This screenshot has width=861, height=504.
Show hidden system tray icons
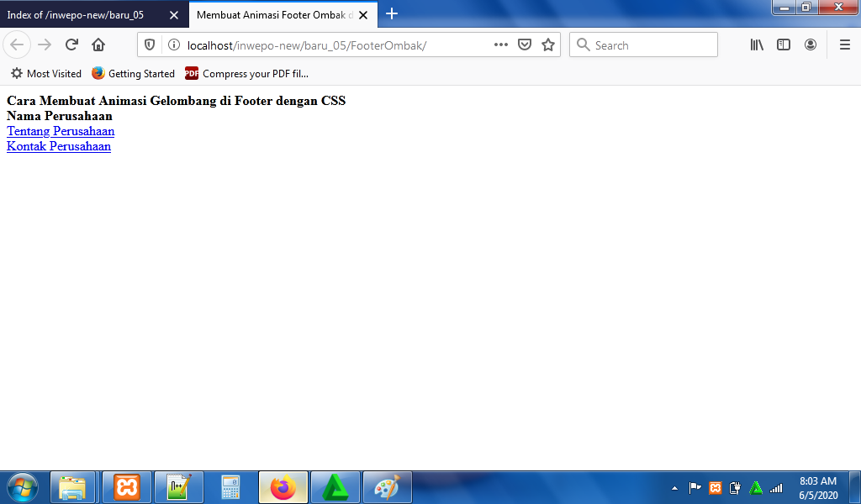pos(675,487)
